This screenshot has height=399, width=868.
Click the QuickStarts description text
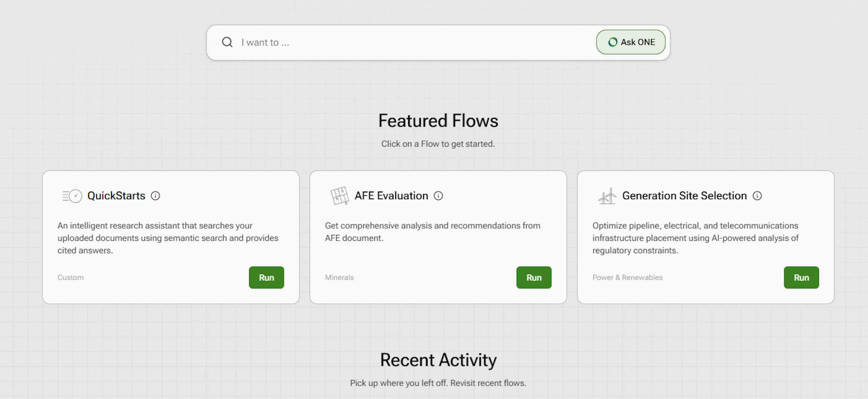[168, 238]
